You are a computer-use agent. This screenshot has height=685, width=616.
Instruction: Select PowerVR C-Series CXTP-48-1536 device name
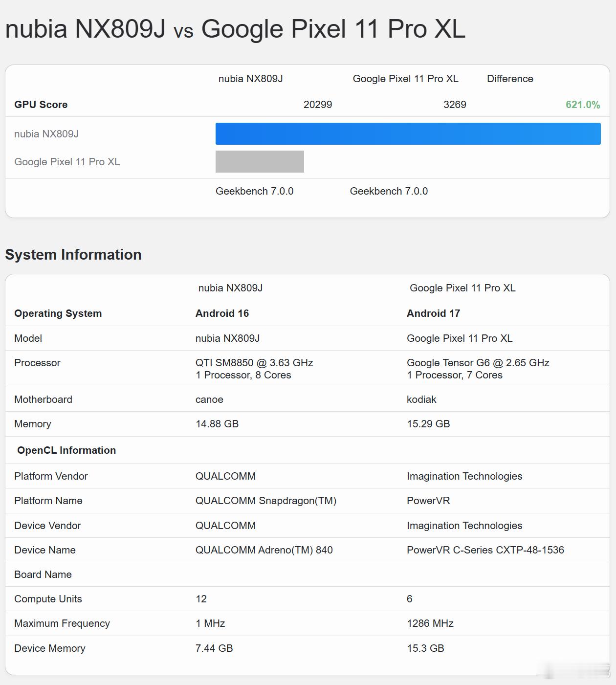[485, 550]
